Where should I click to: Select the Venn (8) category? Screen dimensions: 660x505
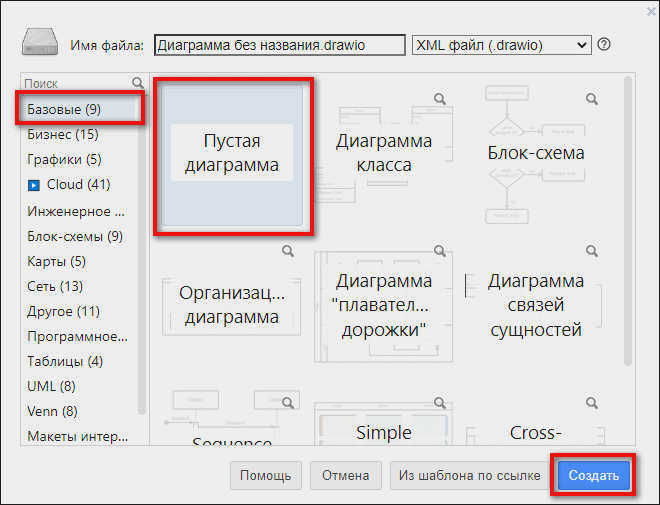[x=80, y=411]
